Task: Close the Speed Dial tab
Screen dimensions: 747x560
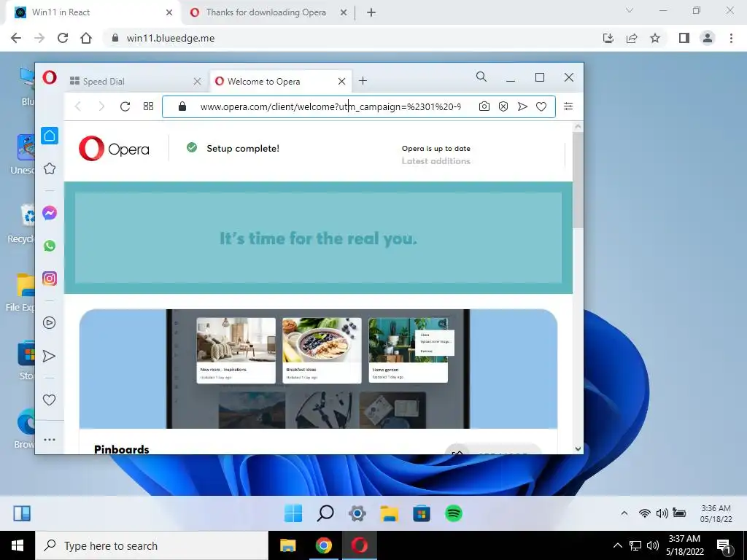Action: [x=197, y=82]
